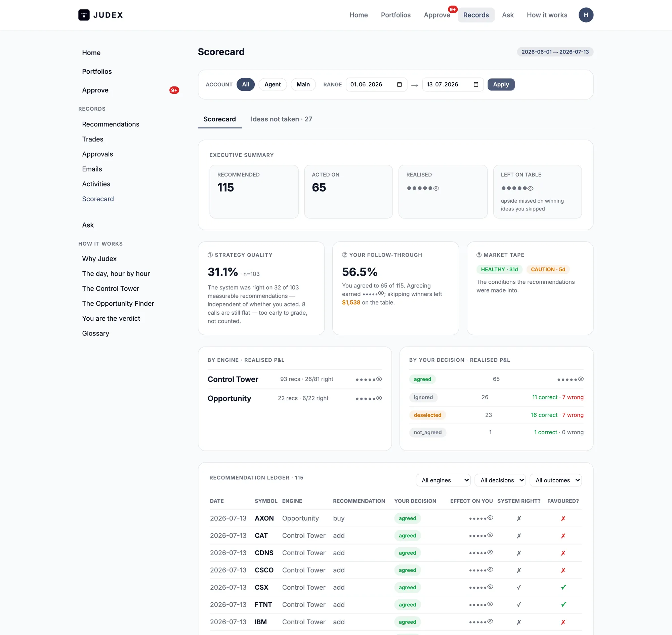This screenshot has width=672, height=635.
Task: Show CSX row effect on you value
Action: (x=490, y=587)
